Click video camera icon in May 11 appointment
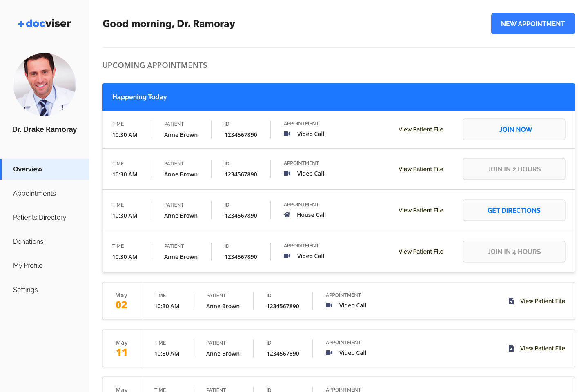 coord(329,353)
